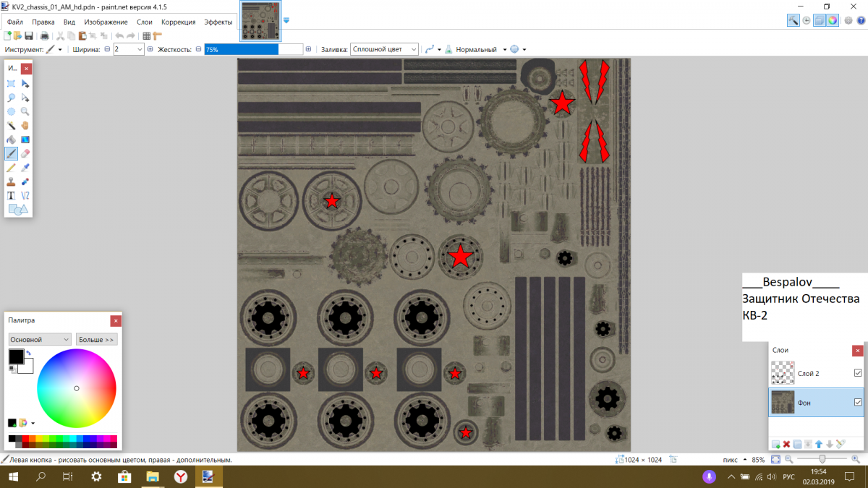Select the Move Selected Pixels tool
Viewport: 868px width, 488px height.
pos(25,84)
